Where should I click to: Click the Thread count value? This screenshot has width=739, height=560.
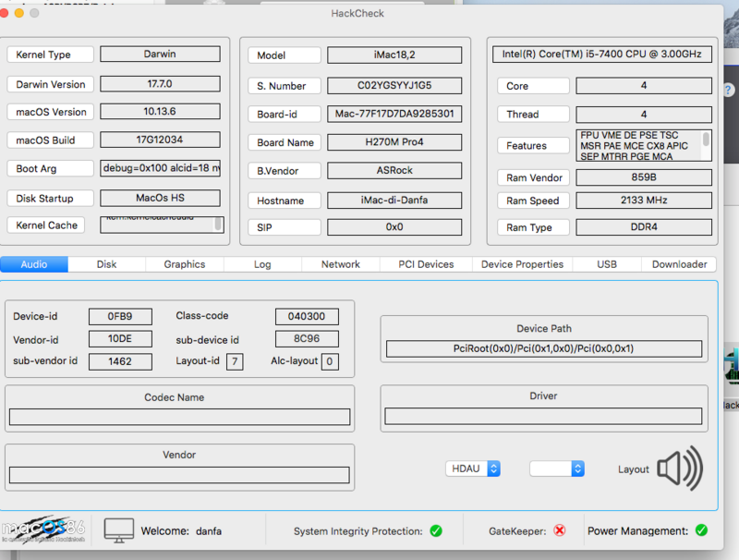[644, 114]
